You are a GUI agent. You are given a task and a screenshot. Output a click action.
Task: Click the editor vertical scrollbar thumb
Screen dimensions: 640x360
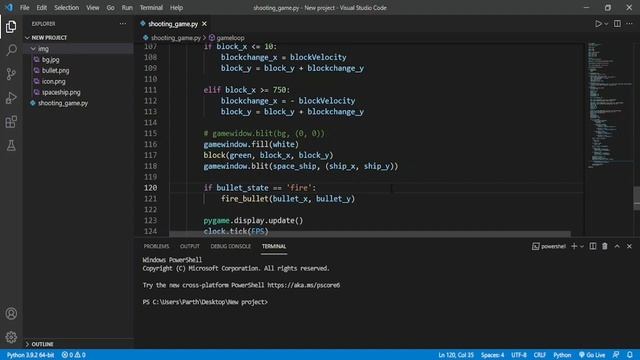pyautogui.click(x=637, y=198)
